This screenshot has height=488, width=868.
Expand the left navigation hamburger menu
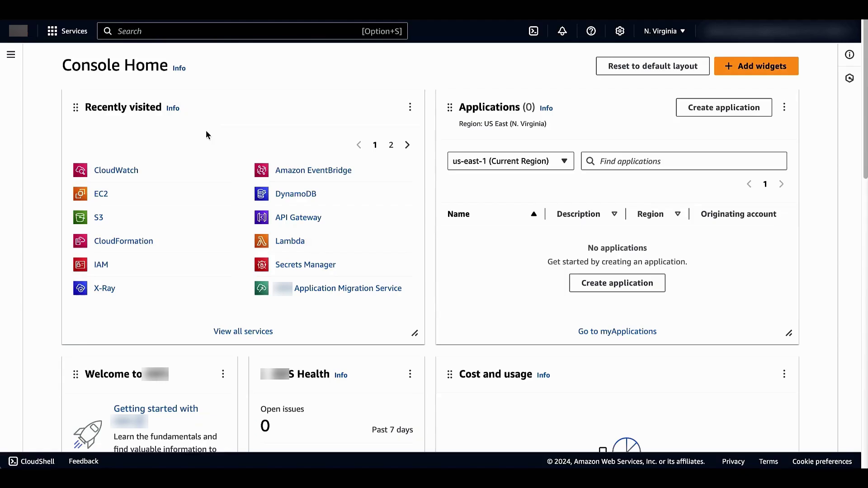[x=11, y=55]
